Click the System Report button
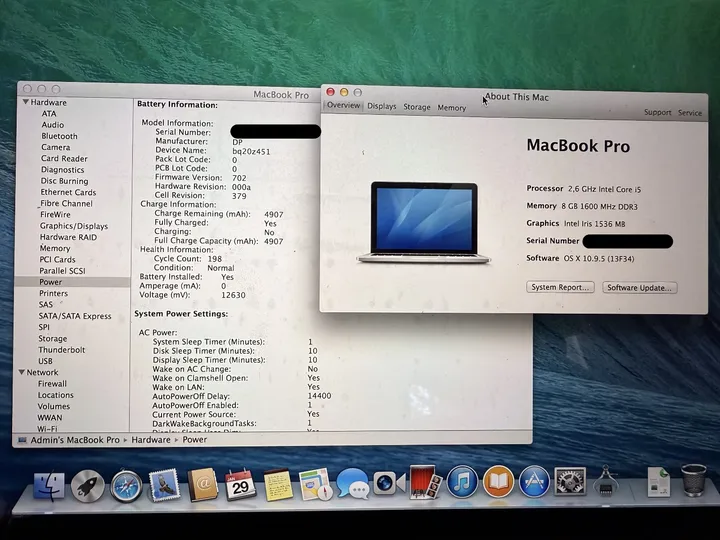The image size is (720, 540). 560,287
